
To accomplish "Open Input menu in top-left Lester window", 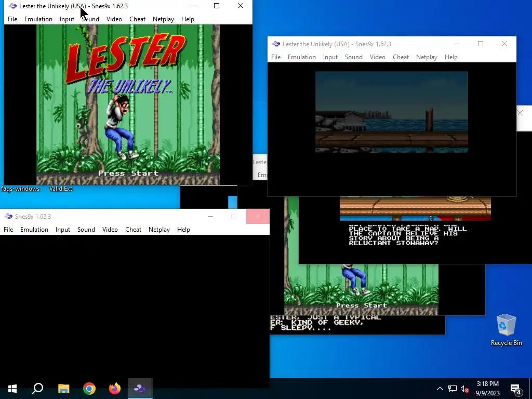I will coord(67,19).
